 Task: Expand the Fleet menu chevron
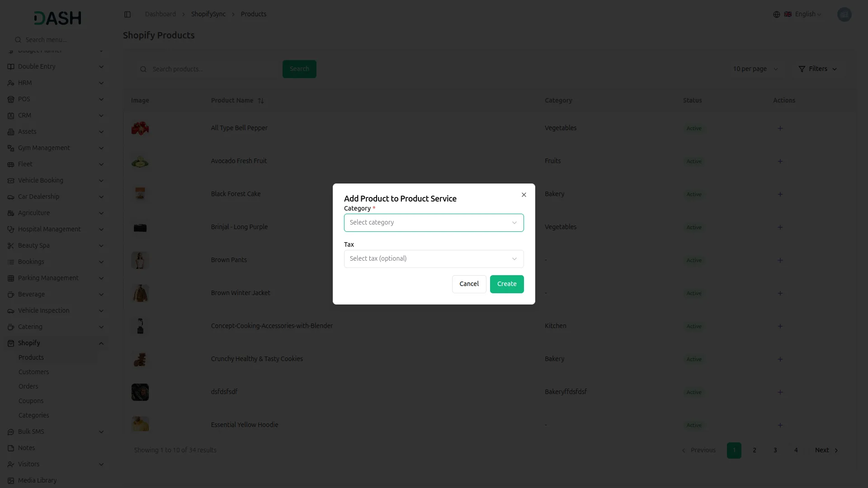coord(101,164)
